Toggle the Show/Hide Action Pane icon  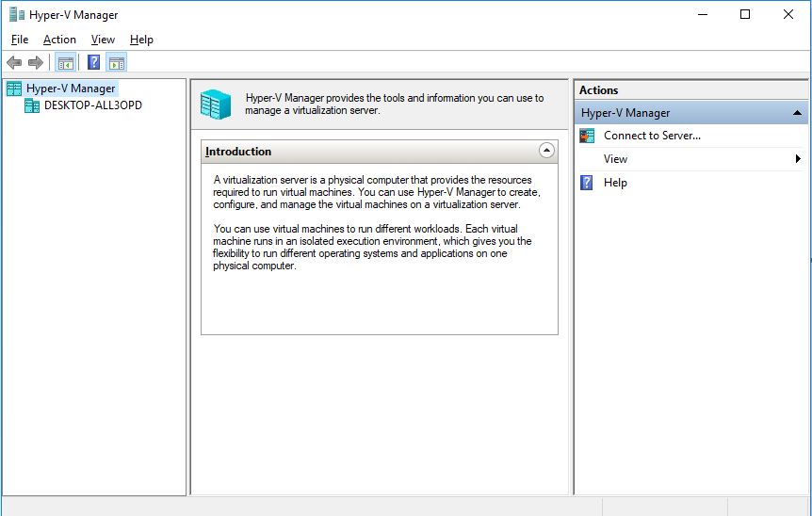pyautogui.click(x=117, y=63)
